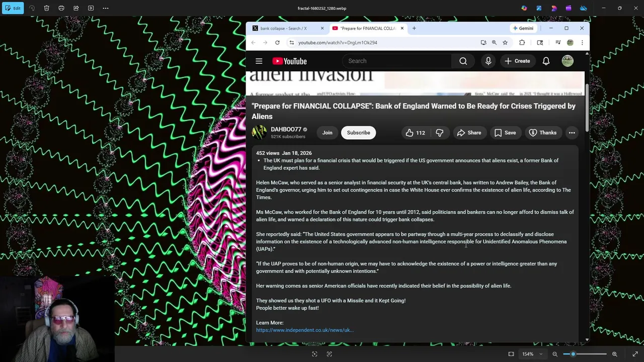Open the YouTube hamburger guide menu
This screenshot has width=644, height=362.
(259, 61)
